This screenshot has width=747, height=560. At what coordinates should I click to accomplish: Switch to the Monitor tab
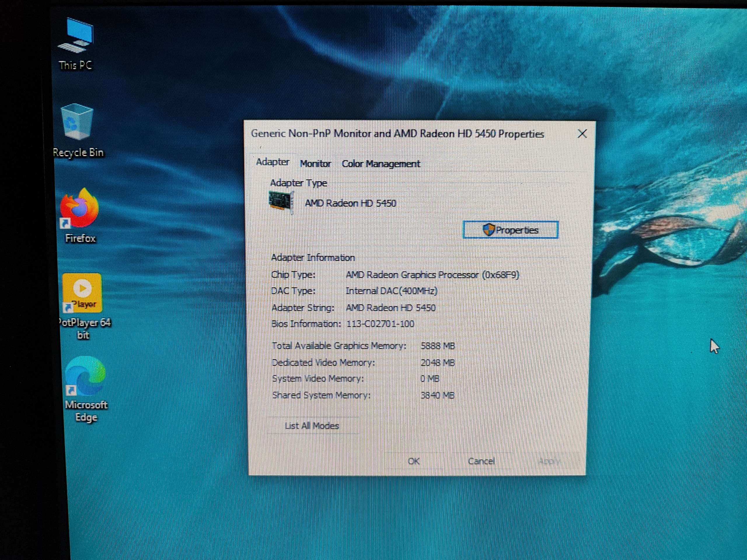[x=315, y=164]
